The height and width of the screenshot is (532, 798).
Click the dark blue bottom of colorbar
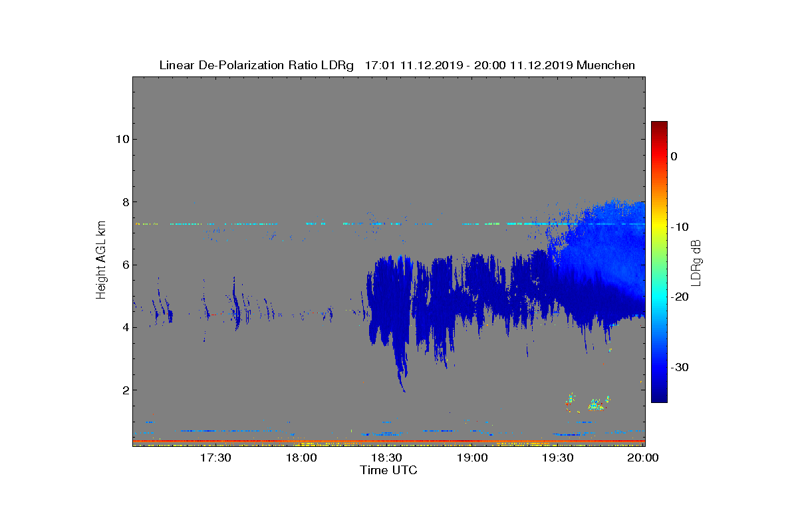(659, 396)
